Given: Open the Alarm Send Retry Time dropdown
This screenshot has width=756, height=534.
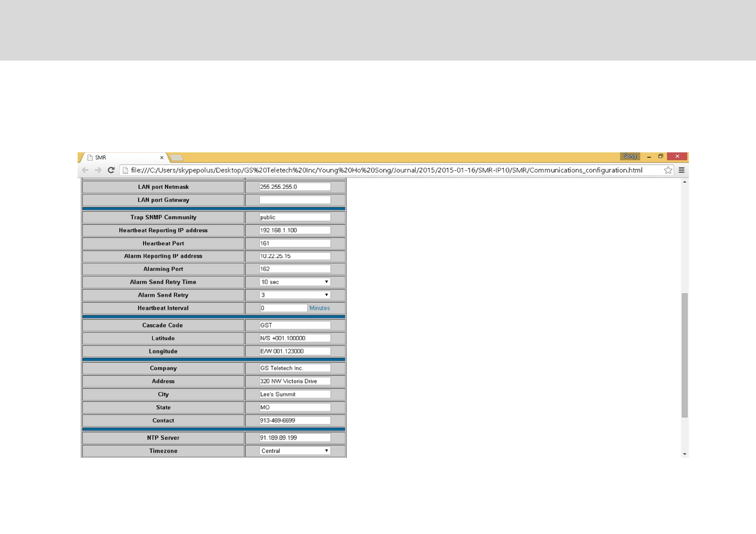Looking at the screenshot, I should [x=295, y=282].
